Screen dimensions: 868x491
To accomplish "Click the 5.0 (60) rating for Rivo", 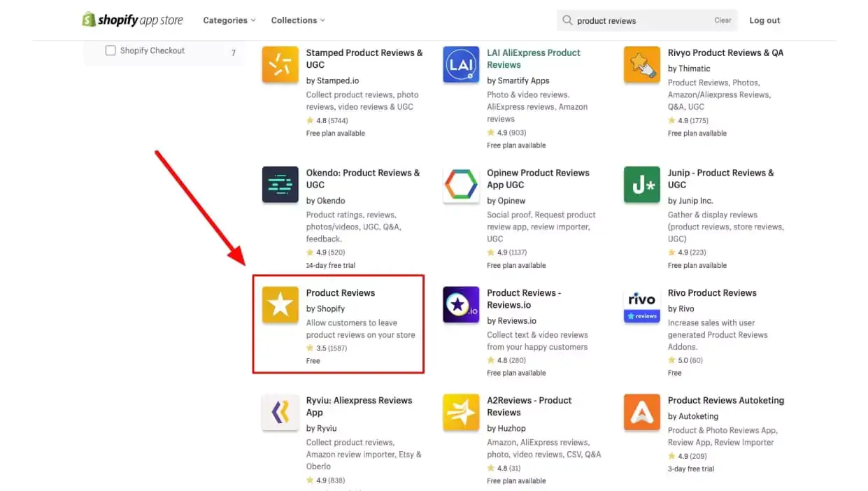I will coord(685,360).
